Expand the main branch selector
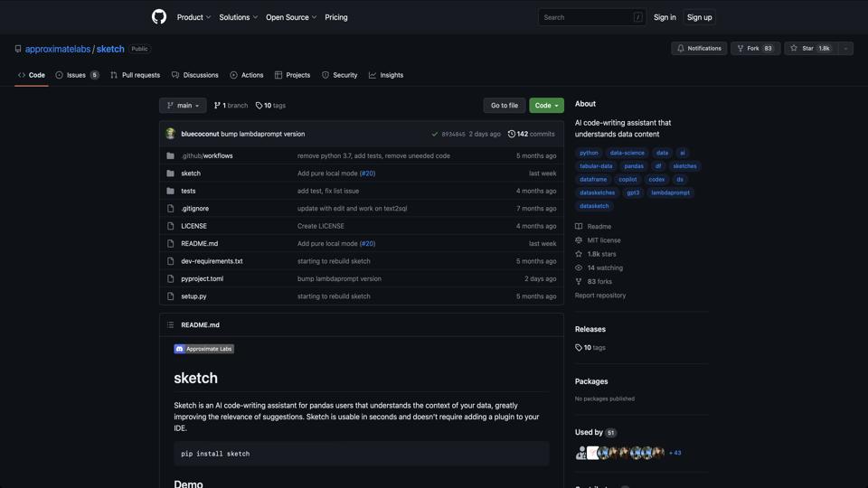Image resolution: width=868 pixels, height=488 pixels. pyautogui.click(x=183, y=106)
